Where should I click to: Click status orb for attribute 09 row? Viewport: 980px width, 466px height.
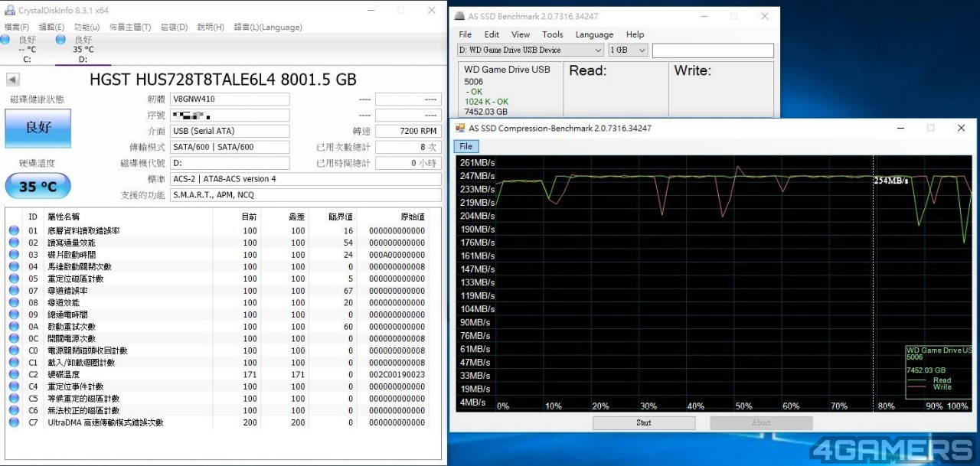[14, 314]
